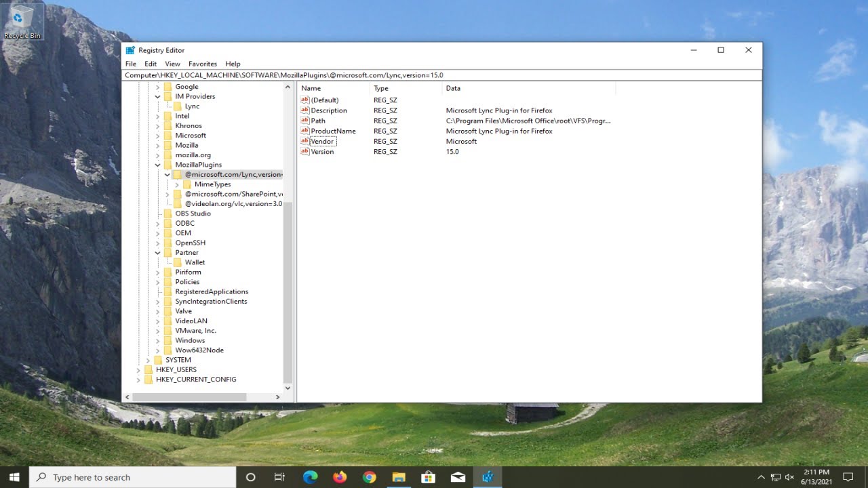Click the tree pane horizontal scrollbar thumb
This screenshot has height=488, width=868.
coord(189,396)
